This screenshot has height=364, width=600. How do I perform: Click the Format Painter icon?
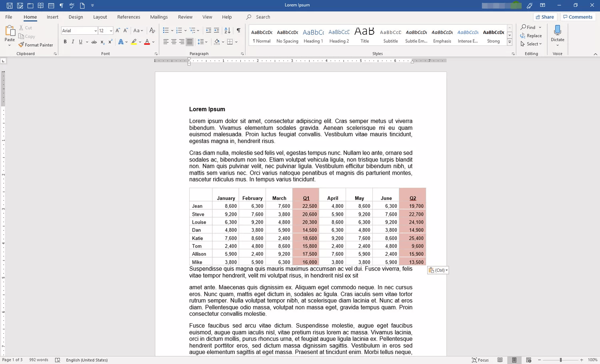point(21,45)
